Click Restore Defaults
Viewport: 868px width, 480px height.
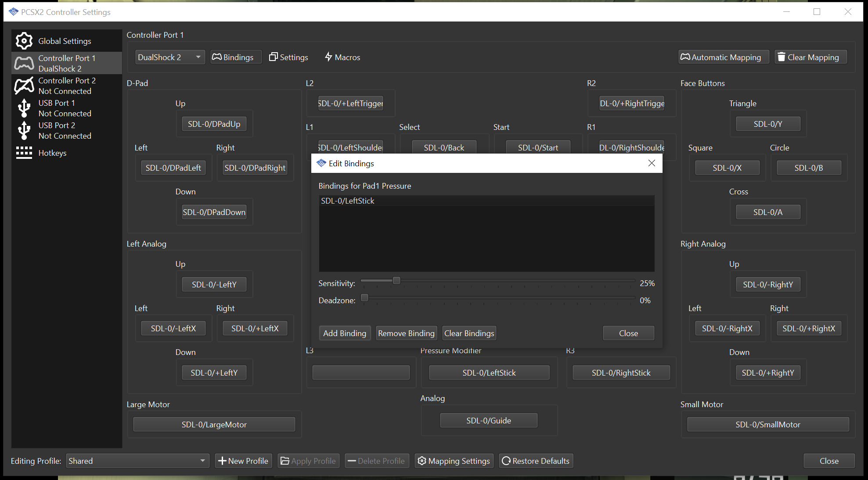[536, 461]
